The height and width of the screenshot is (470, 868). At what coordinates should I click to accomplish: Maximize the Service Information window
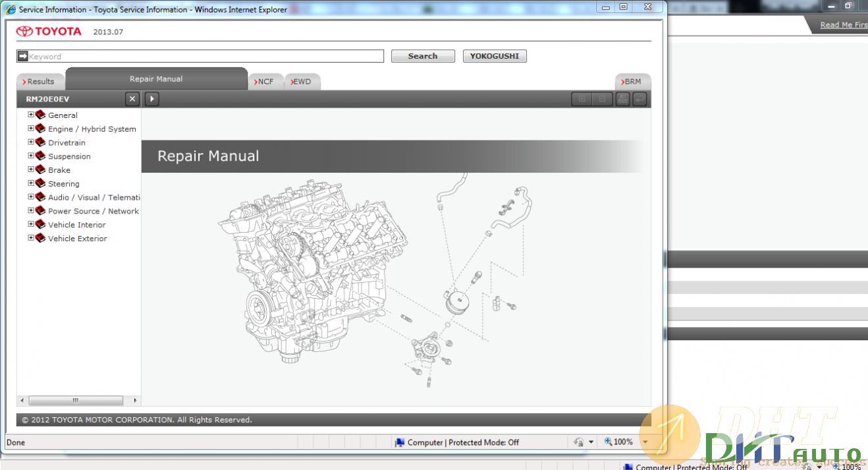[x=623, y=6]
